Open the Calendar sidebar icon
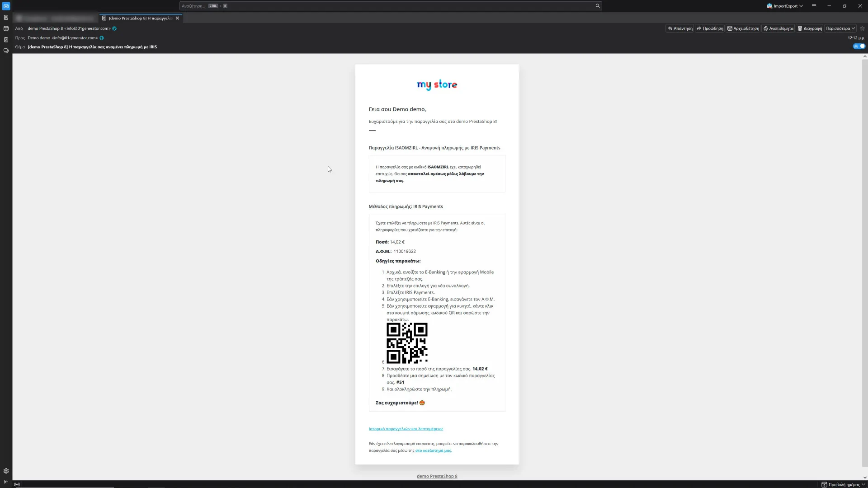 click(x=6, y=28)
